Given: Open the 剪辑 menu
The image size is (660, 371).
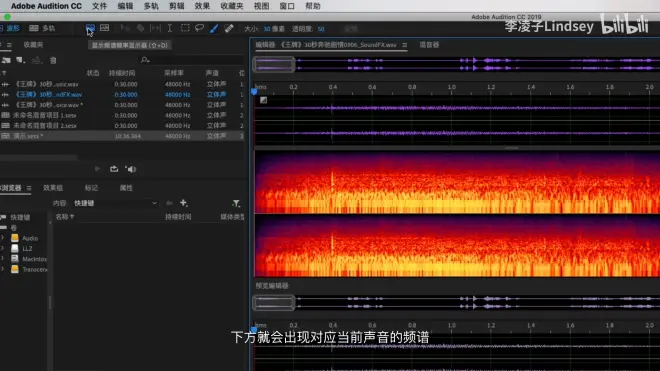Looking at the screenshot, I should pyautogui.click(x=177, y=6).
